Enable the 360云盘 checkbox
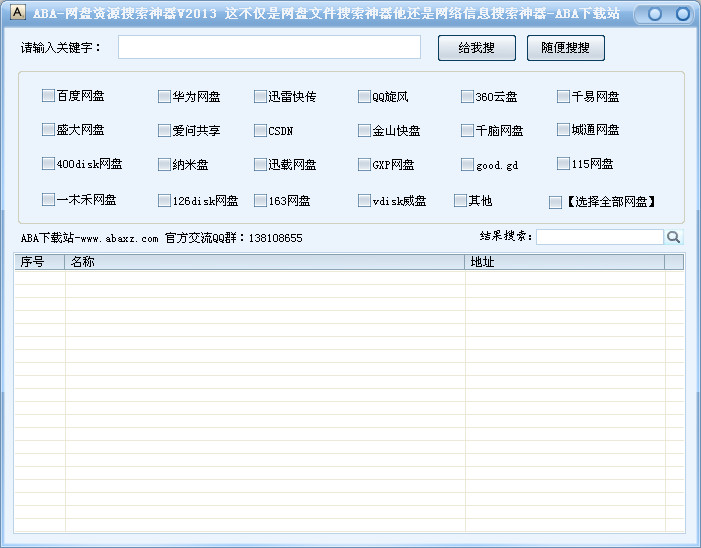 click(467, 97)
